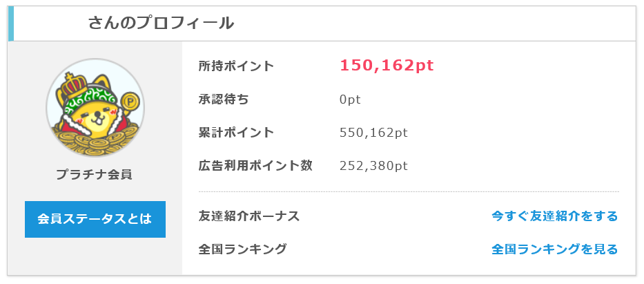Viewport: 644px width, 284px height.
Task: Click the blue accent bar beside the header
Action: [10, 23]
